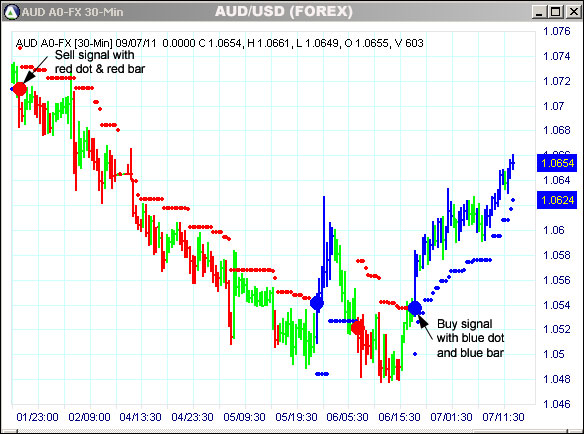Click the horizontal scrollbar at the chart bottom
The image size is (584, 434).
pos(292,431)
